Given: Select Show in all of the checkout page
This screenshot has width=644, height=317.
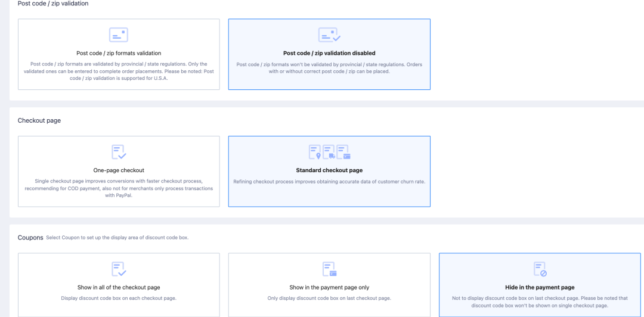Looking at the screenshot, I should [119, 285].
